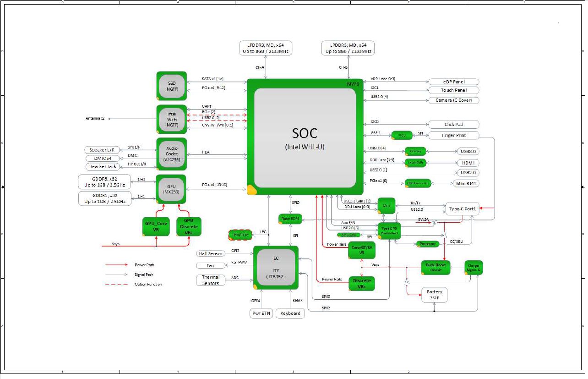588x379 pixels.
Task: Select the USB2.0 connector box under HDMI
Action: [467, 173]
